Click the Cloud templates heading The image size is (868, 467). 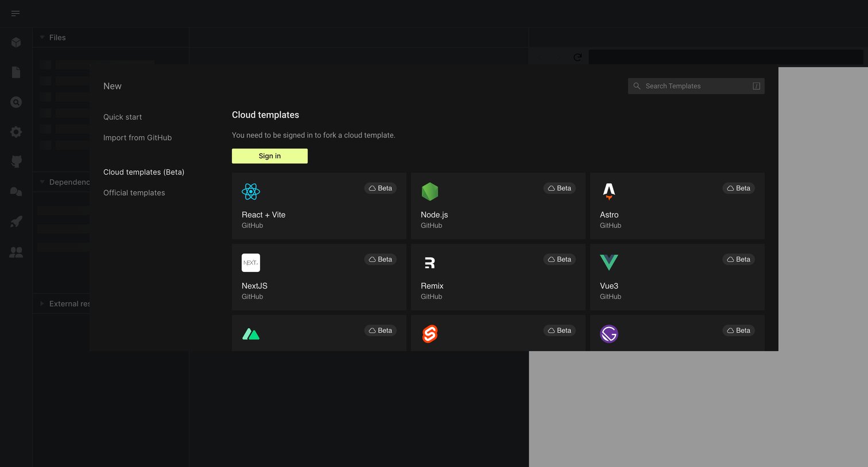pos(265,115)
